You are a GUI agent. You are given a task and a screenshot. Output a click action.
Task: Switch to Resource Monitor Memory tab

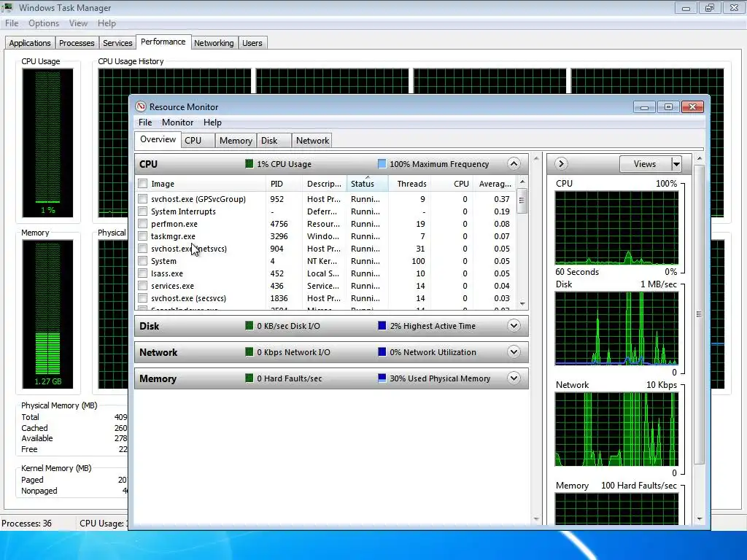pos(236,141)
